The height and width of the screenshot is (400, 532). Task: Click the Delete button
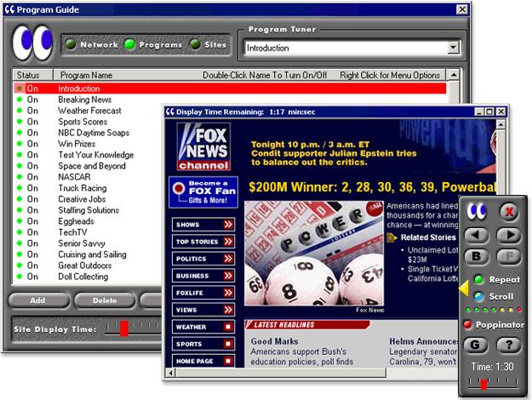105,300
